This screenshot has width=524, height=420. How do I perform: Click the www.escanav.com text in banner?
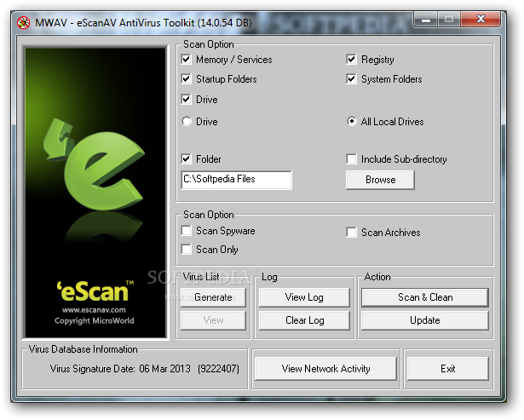tap(94, 310)
